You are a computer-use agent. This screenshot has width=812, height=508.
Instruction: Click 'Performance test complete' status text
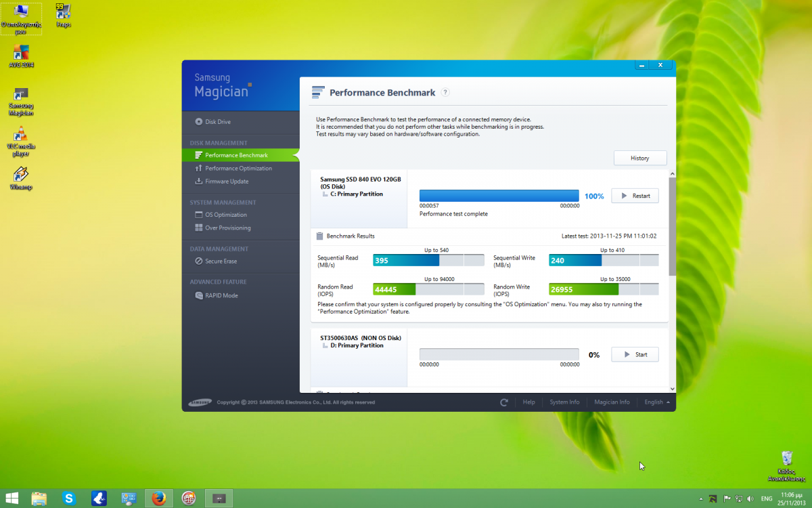(453, 214)
